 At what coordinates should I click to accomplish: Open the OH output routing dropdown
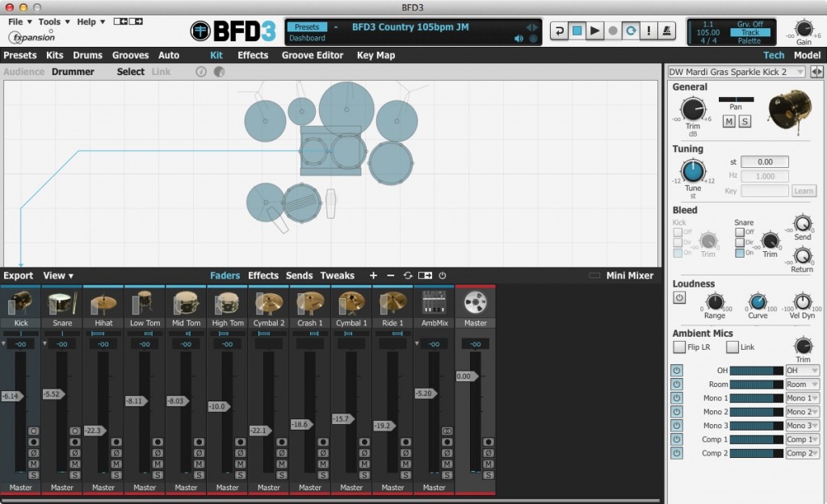802,371
